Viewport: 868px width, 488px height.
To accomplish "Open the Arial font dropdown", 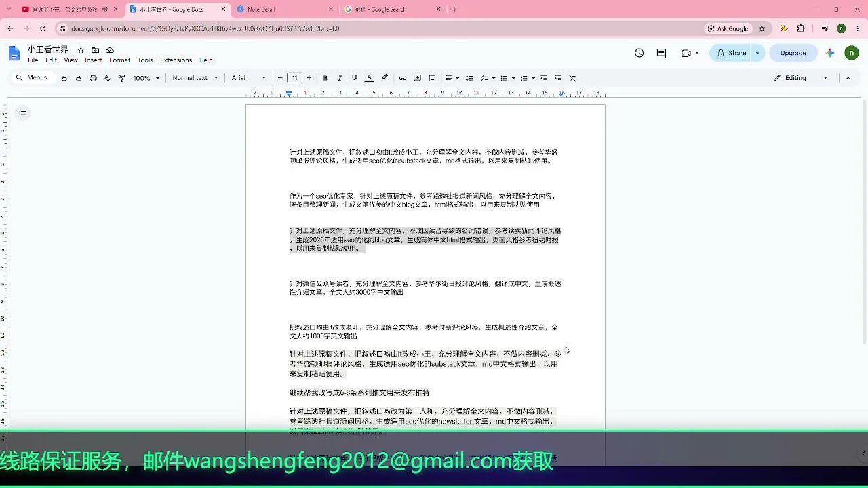I will [x=249, y=78].
